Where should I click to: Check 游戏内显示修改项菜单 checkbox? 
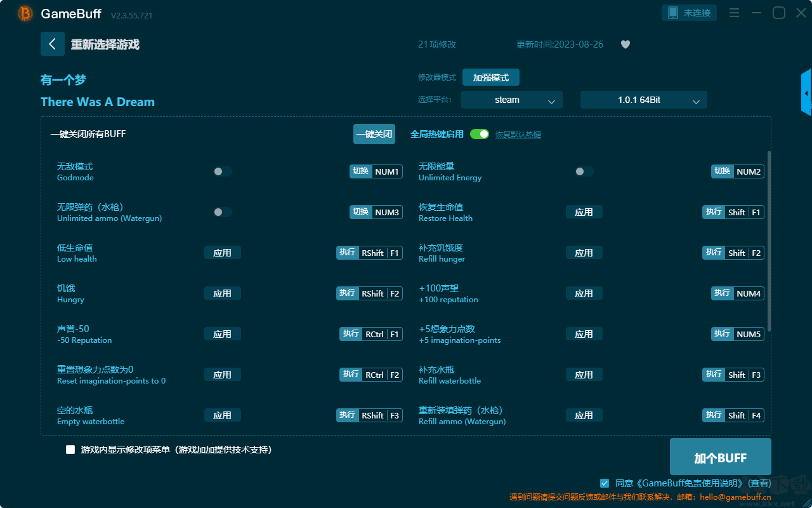[70, 450]
